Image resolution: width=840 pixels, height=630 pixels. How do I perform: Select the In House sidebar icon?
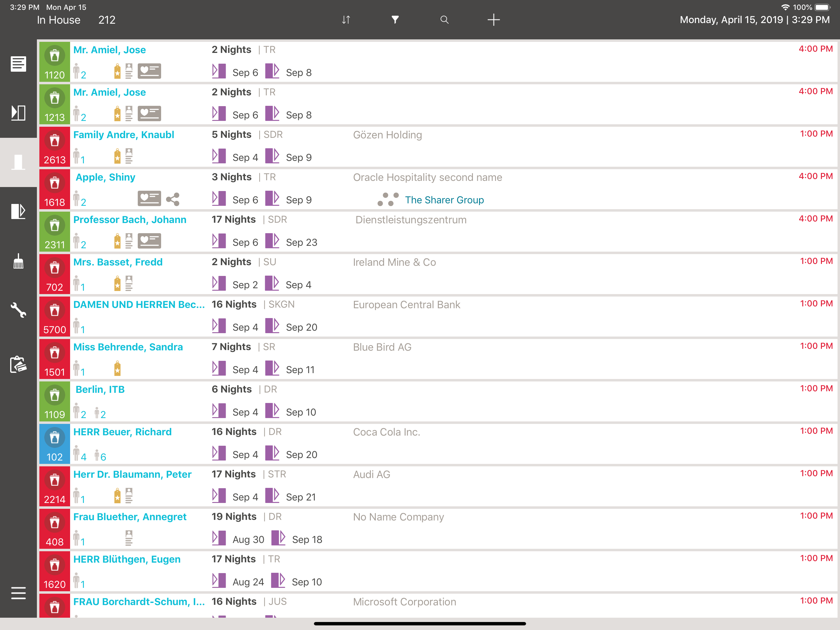tap(18, 162)
